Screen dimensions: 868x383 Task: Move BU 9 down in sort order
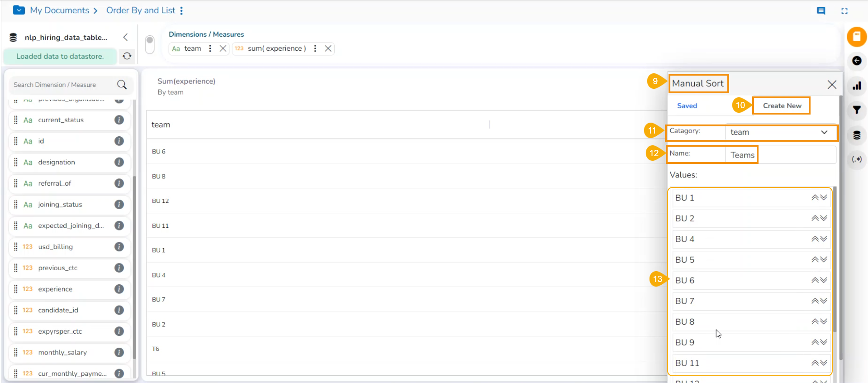tap(824, 342)
